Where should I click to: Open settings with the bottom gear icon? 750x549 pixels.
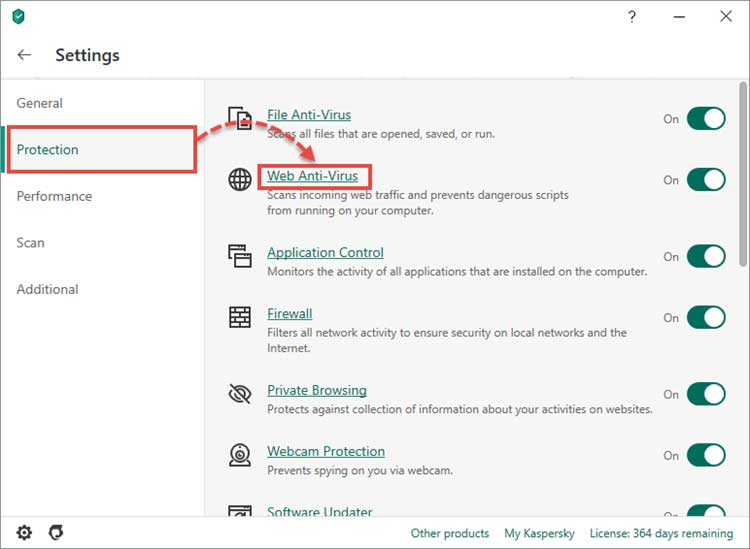(24, 532)
